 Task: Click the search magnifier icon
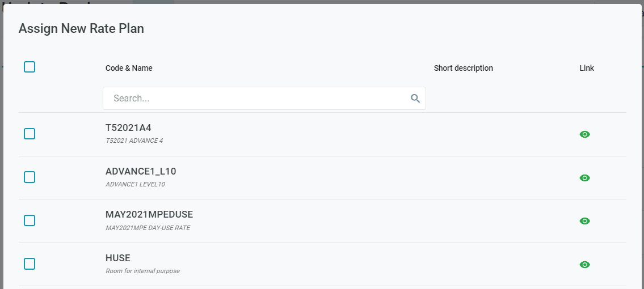click(x=415, y=99)
